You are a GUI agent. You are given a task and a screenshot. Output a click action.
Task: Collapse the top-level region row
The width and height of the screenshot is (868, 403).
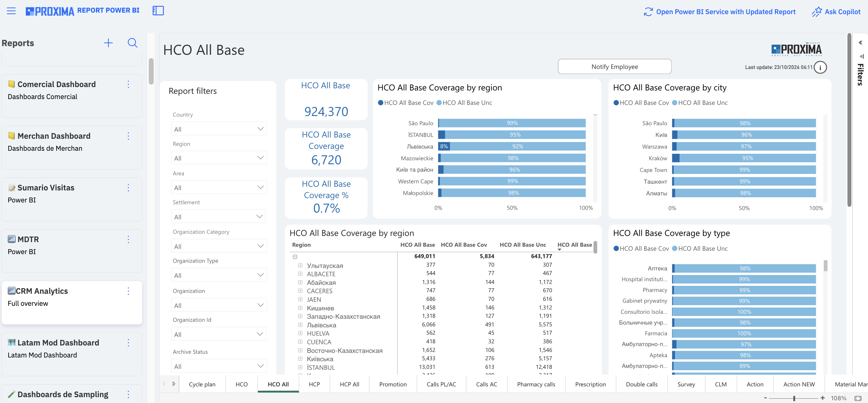coord(295,257)
